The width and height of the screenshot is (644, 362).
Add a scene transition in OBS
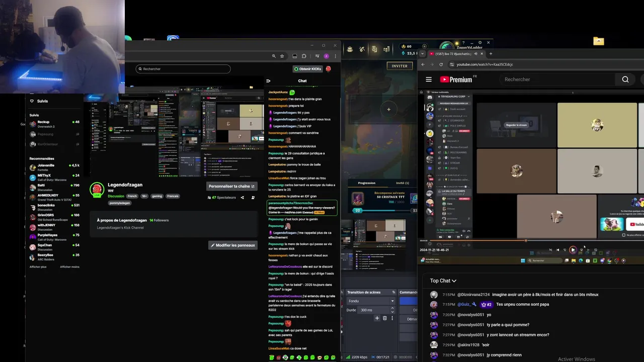377,318
